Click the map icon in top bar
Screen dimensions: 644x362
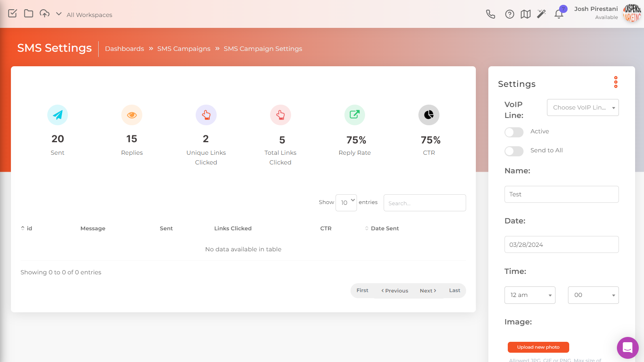point(526,15)
